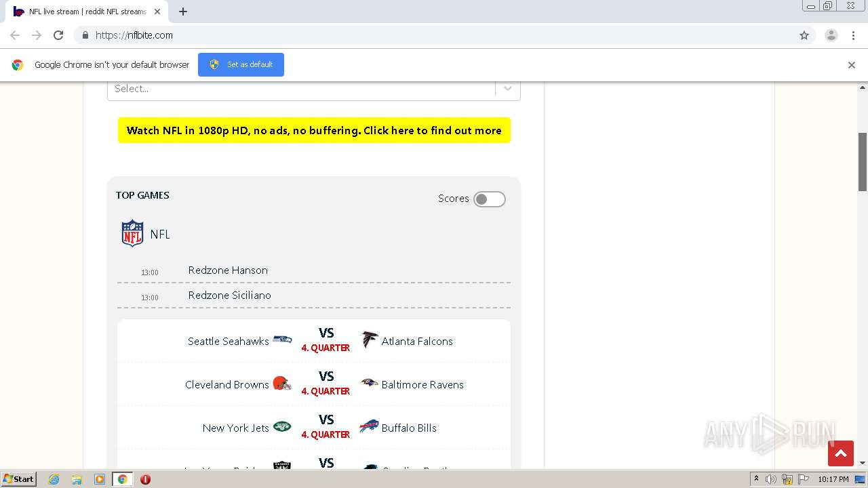Click Buffalo Bills team name

click(x=409, y=428)
